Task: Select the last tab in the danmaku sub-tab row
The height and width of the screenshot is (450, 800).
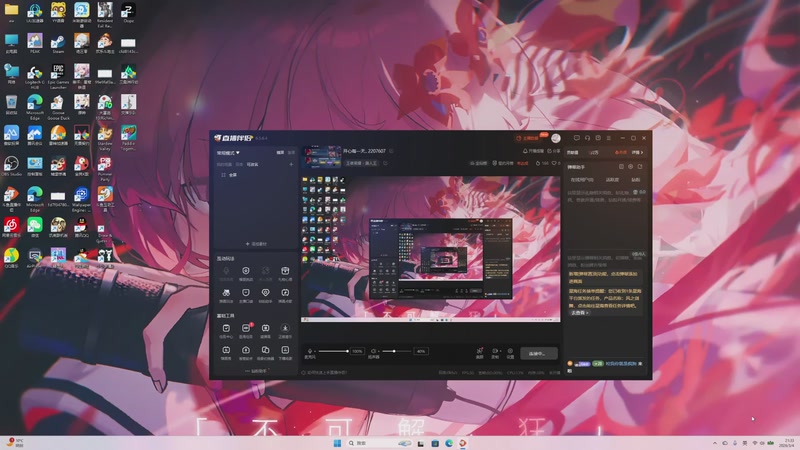Action: tap(635, 180)
